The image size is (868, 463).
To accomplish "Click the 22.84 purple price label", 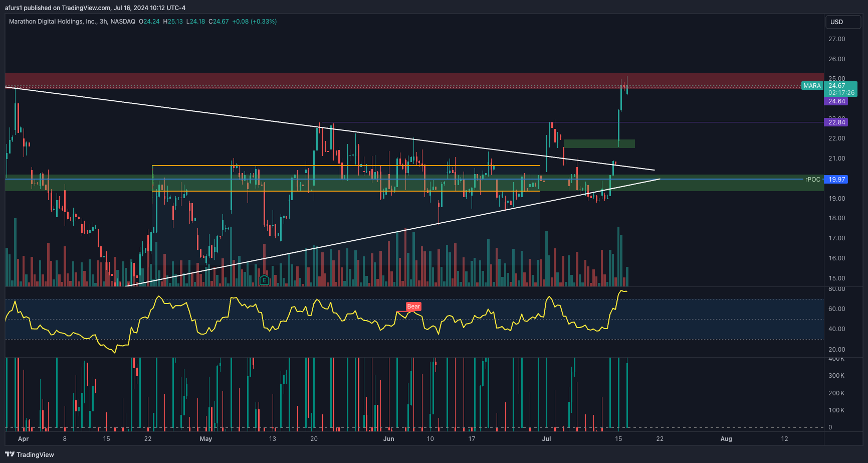I will coord(836,122).
